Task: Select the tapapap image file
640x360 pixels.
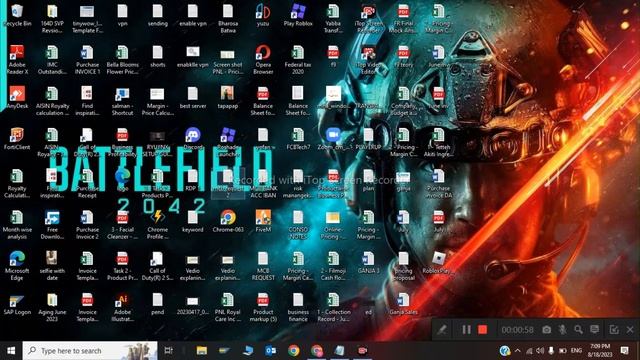Action: click(x=228, y=98)
